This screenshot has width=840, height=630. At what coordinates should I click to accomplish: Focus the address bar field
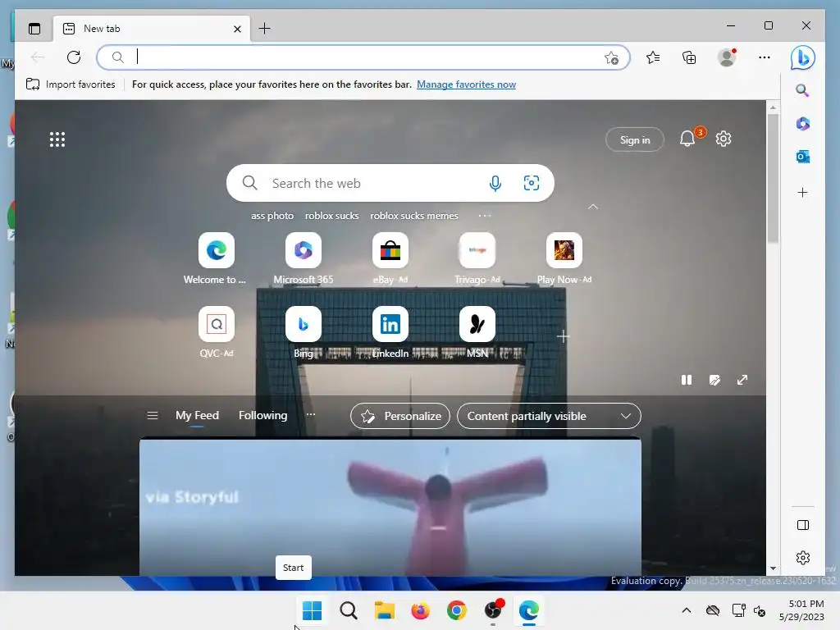click(x=363, y=57)
